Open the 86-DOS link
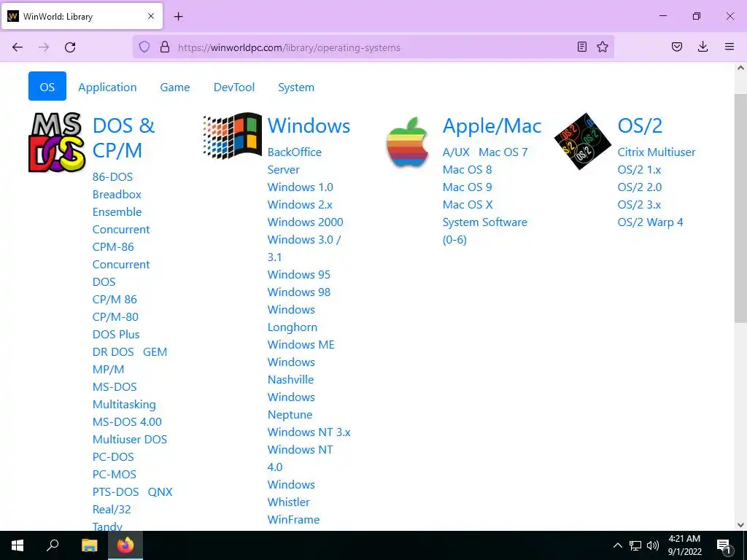747x560 pixels. click(x=112, y=176)
